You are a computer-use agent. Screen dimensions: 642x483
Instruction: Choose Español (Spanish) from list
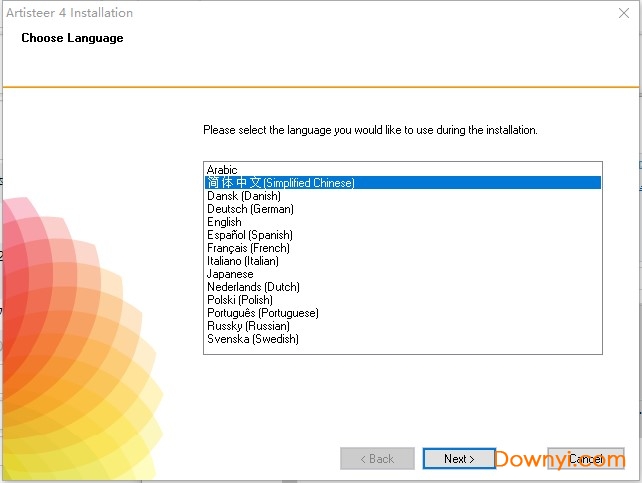click(x=248, y=235)
